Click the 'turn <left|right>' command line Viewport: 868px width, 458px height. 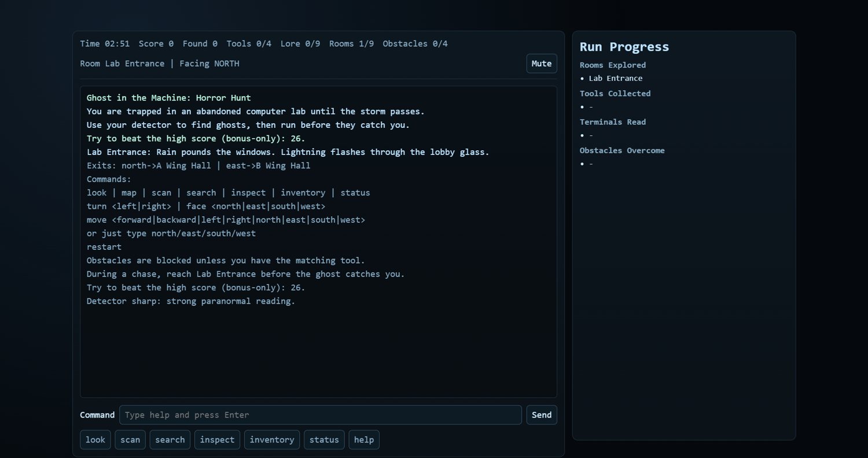tap(206, 206)
